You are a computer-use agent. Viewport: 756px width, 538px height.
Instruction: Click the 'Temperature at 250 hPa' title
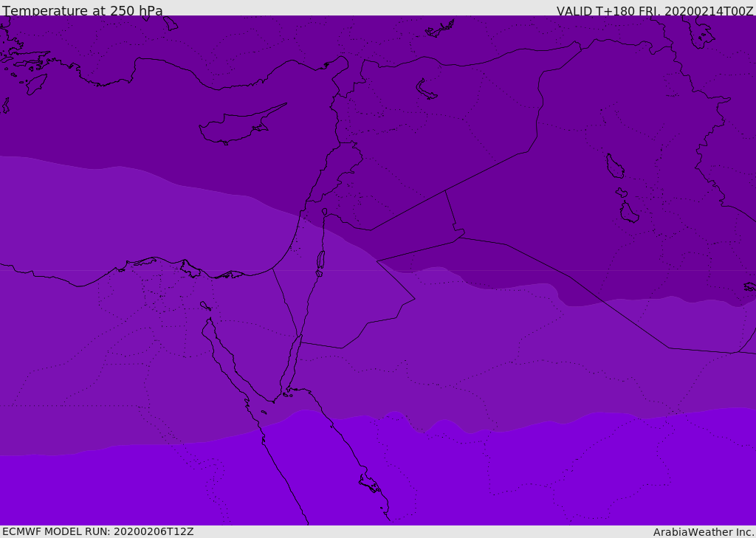(x=83, y=10)
